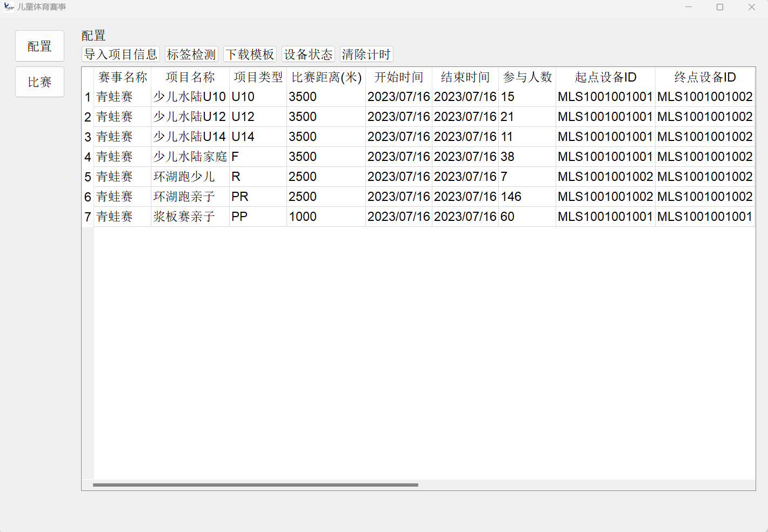Click the 少儿水陆家庭 project name cell
The height and width of the screenshot is (532, 768).
[190, 157]
